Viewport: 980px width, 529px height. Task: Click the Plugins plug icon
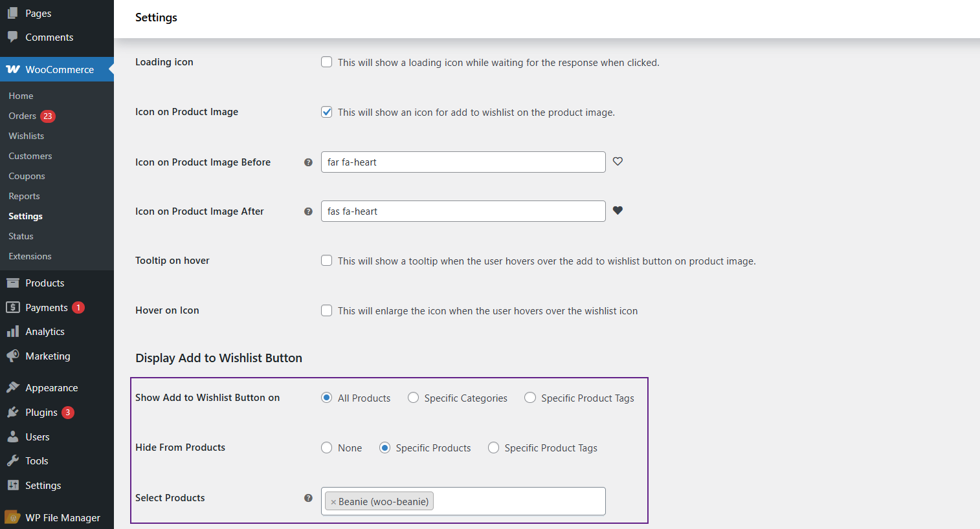tap(12, 412)
